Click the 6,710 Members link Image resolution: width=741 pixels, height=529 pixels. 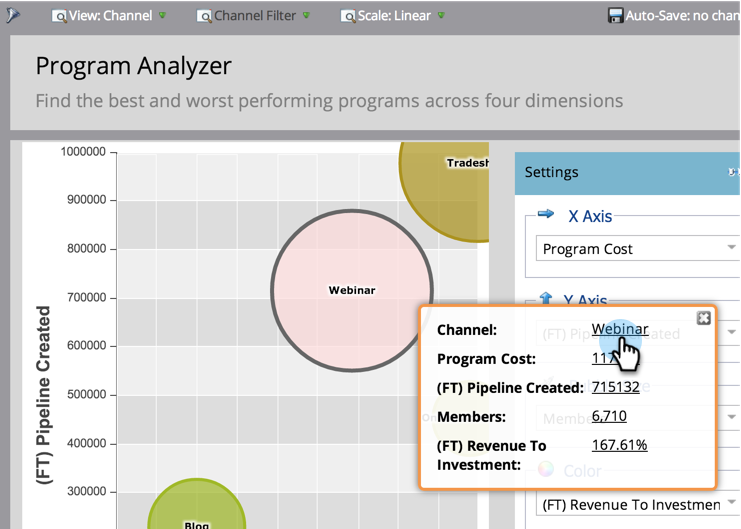pyautogui.click(x=609, y=416)
